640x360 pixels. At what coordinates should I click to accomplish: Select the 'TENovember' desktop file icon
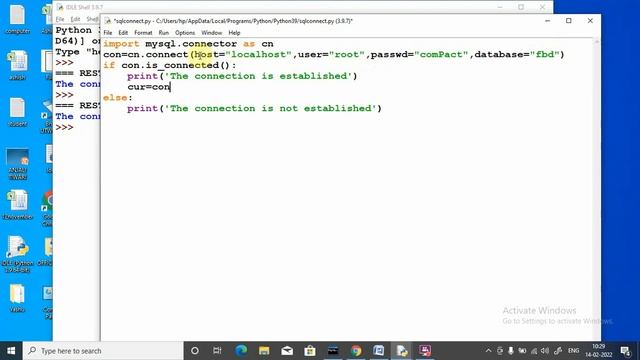(x=17, y=205)
